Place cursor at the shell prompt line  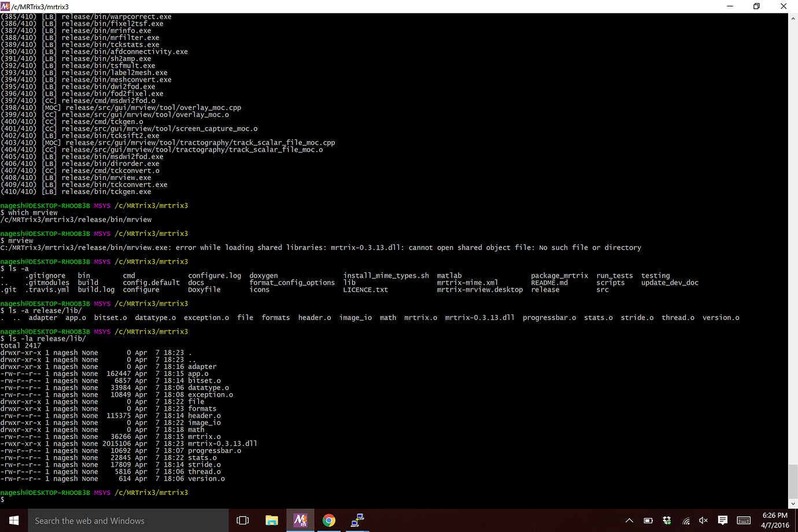[x=12, y=500]
